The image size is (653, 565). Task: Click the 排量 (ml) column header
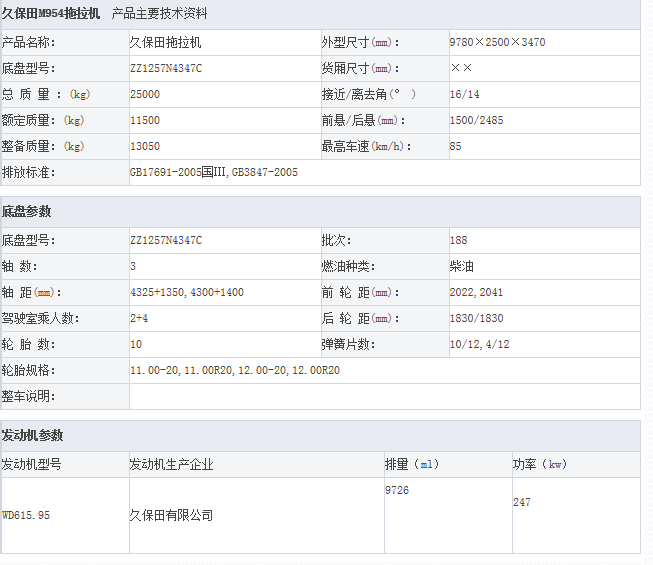(412, 464)
